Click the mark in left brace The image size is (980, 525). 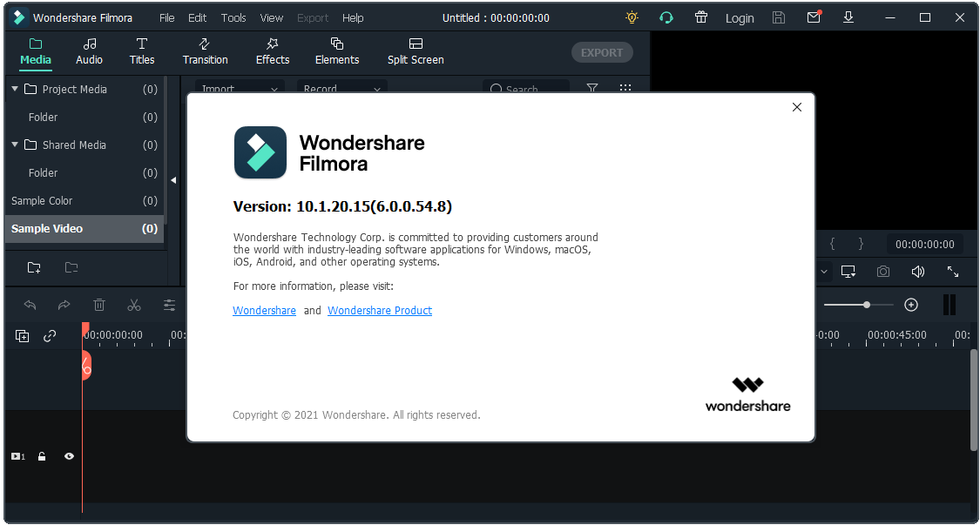point(833,243)
